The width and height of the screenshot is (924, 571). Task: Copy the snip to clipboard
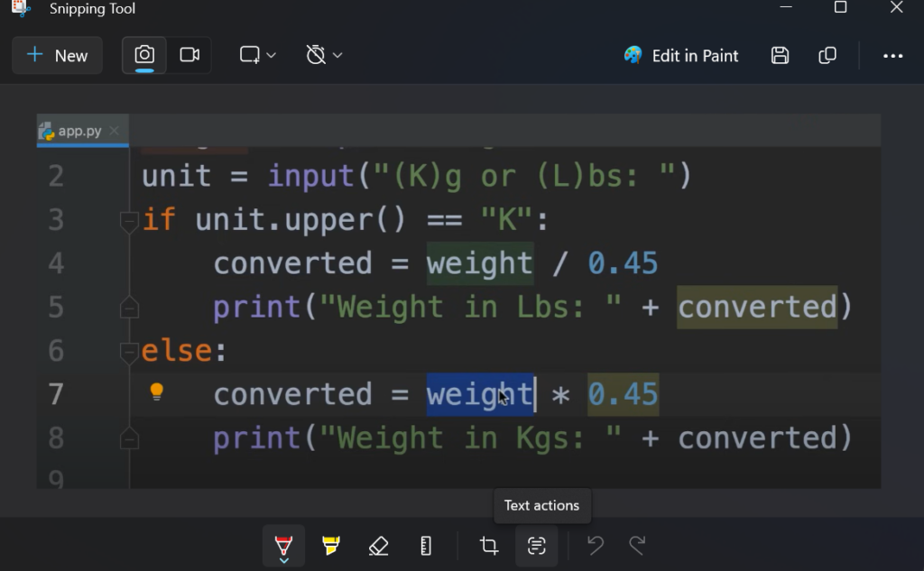point(827,55)
